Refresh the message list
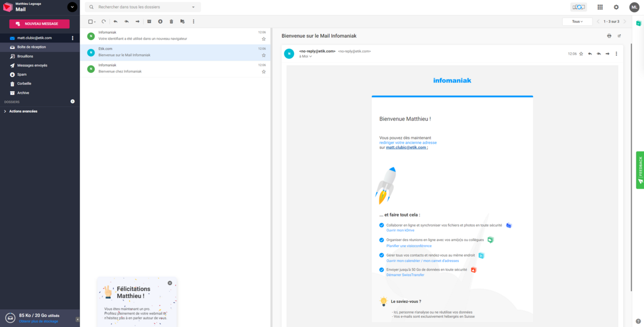 click(x=104, y=21)
